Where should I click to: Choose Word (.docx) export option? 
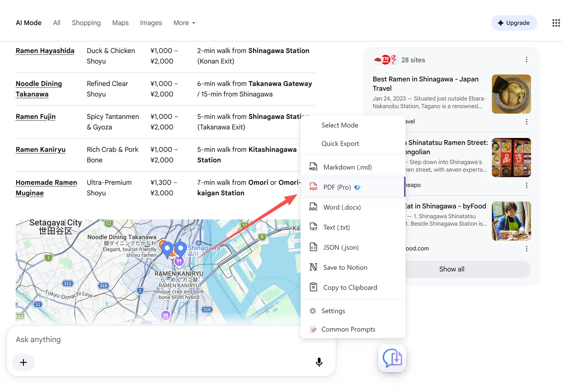[x=353, y=207]
